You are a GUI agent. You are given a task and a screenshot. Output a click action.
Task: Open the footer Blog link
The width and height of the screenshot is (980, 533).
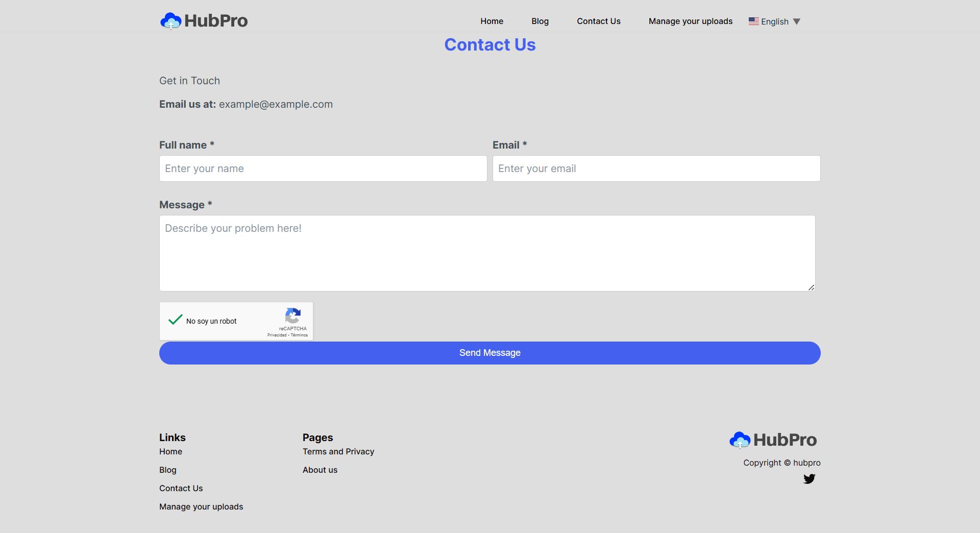click(x=168, y=470)
